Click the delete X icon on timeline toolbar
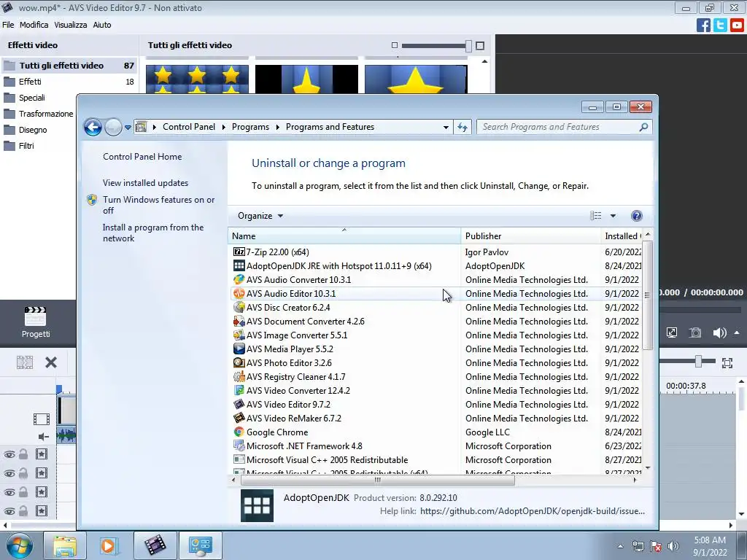This screenshot has width=747, height=560. (51, 363)
